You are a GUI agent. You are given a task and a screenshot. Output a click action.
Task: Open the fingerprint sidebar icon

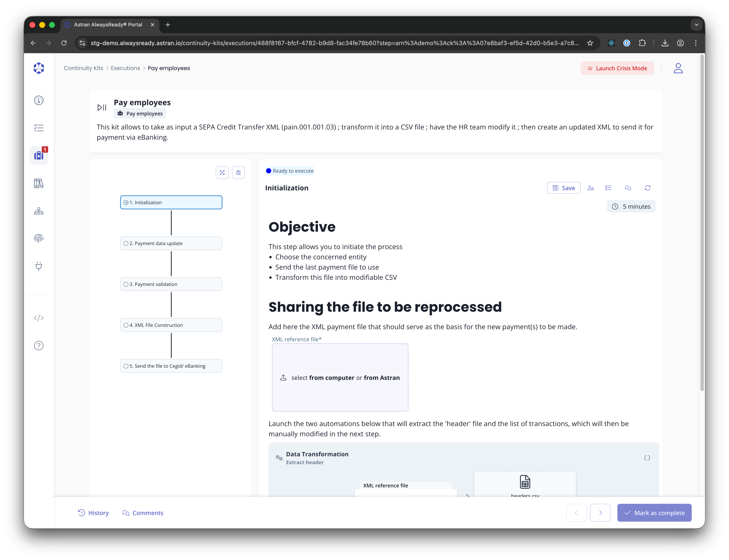pyautogui.click(x=39, y=238)
